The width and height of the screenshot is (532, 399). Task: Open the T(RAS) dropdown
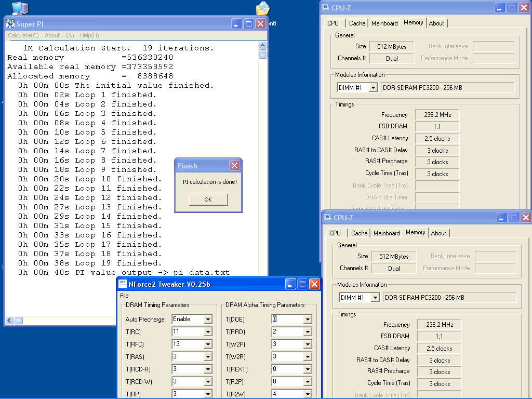pos(208,357)
